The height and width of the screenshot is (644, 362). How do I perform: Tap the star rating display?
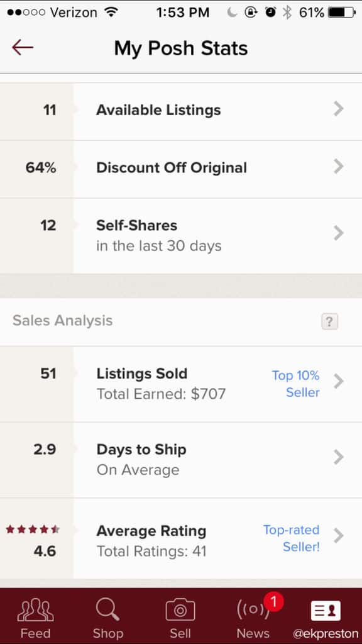(33, 530)
